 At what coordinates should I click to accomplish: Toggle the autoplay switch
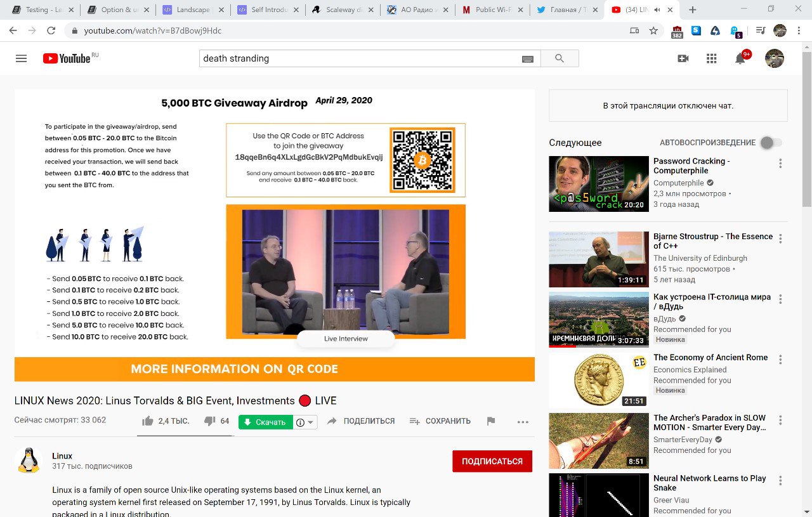click(x=771, y=143)
